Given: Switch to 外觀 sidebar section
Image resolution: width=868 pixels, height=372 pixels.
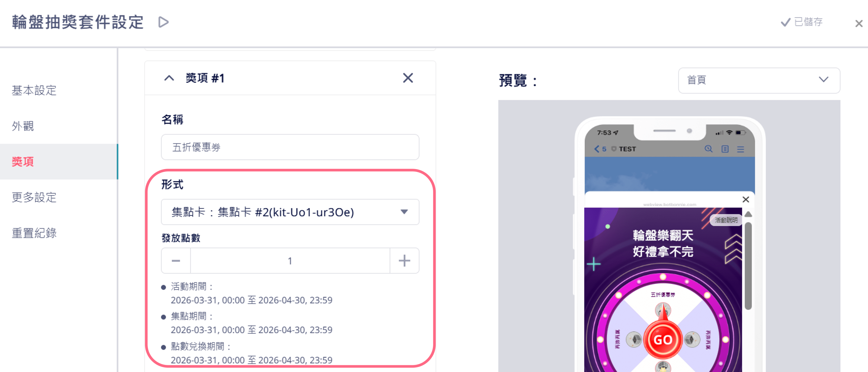Looking at the screenshot, I should (23, 126).
